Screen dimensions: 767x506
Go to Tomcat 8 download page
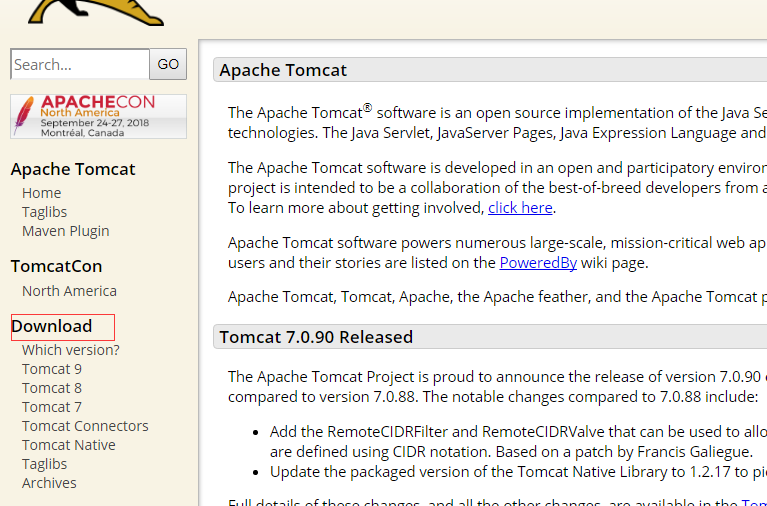click(52, 388)
